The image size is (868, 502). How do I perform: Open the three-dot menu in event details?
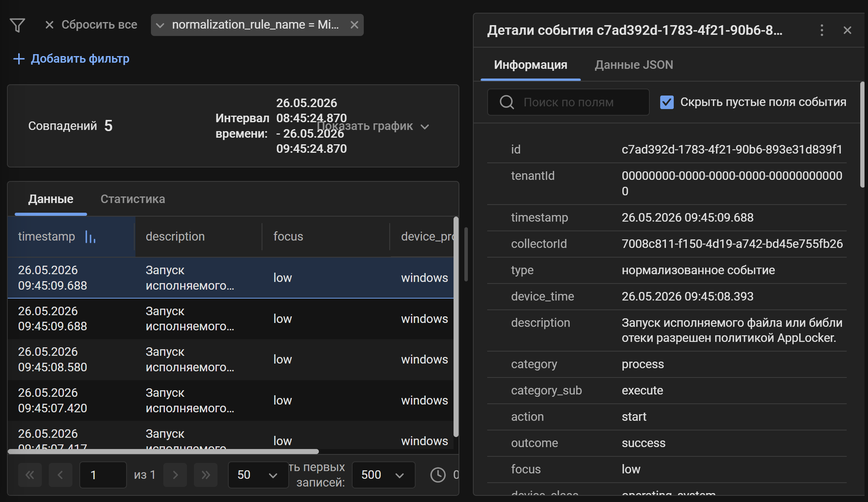(822, 30)
